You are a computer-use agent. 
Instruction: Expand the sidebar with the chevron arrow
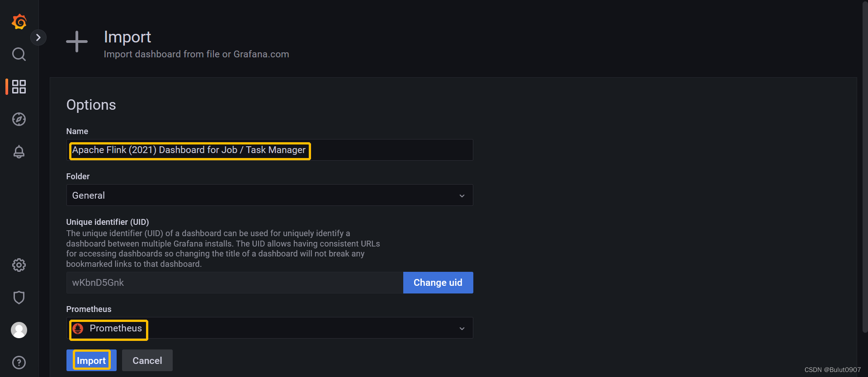(x=38, y=37)
